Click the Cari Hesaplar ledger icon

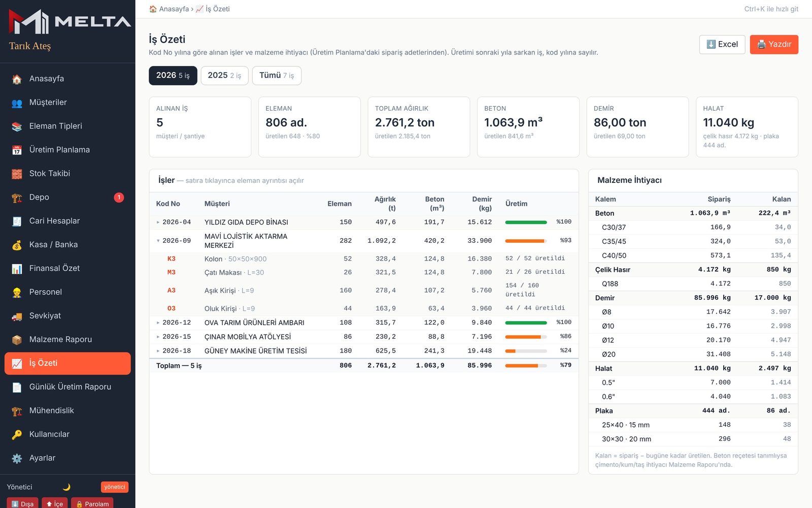[x=17, y=221]
